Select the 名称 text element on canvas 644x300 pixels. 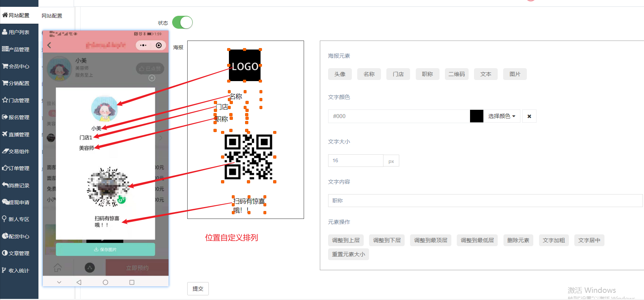coord(236,97)
